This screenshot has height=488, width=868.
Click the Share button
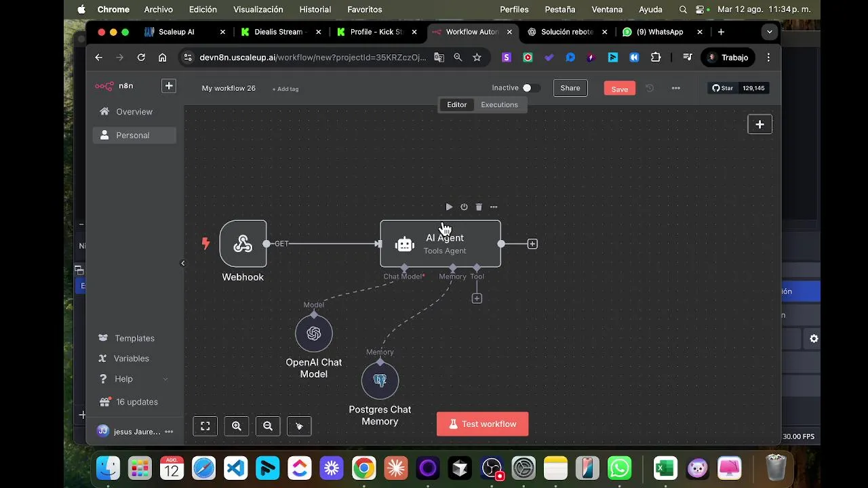[570, 88]
